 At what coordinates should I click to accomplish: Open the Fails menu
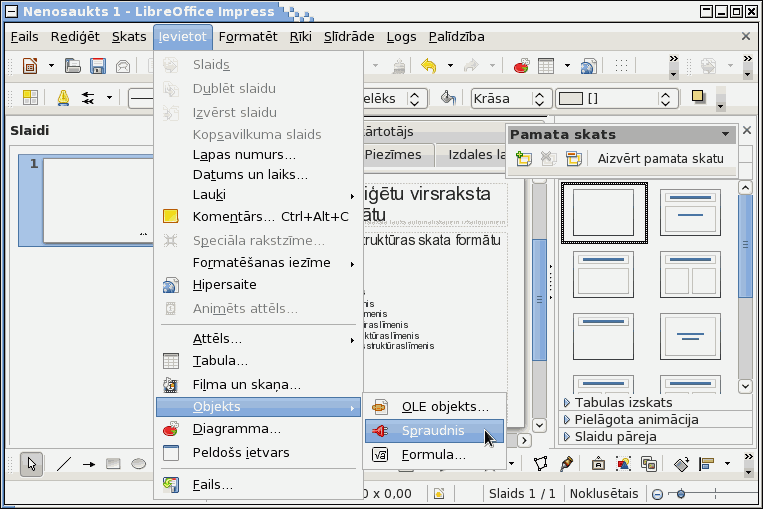24,37
